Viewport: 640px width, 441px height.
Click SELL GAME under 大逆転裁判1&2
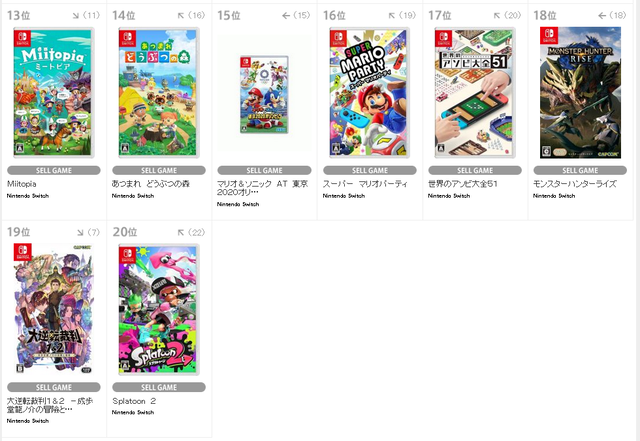[54, 387]
